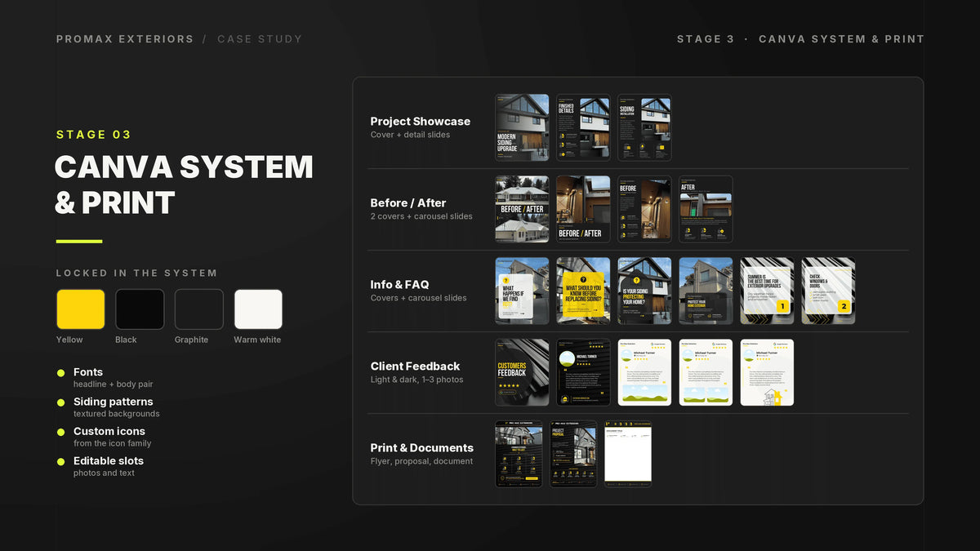Click the 'STAGE 03' yellow label

pyautogui.click(x=94, y=135)
